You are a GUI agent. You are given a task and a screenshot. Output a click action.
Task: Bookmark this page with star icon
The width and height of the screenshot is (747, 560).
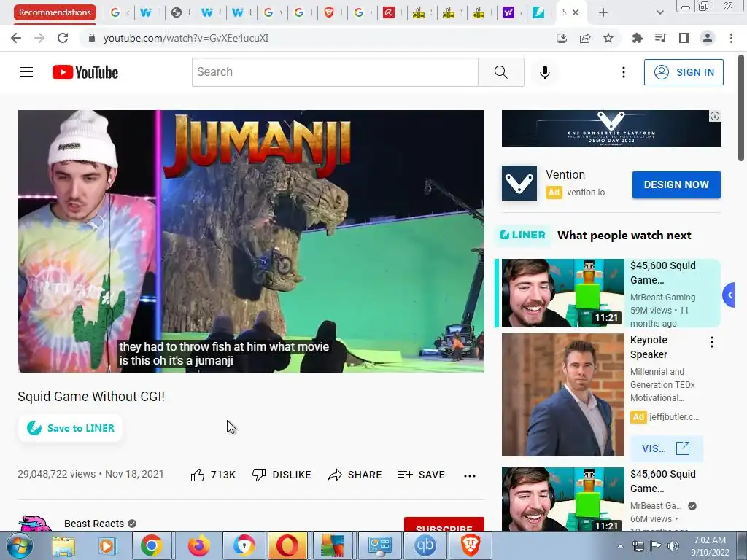tap(608, 38)
